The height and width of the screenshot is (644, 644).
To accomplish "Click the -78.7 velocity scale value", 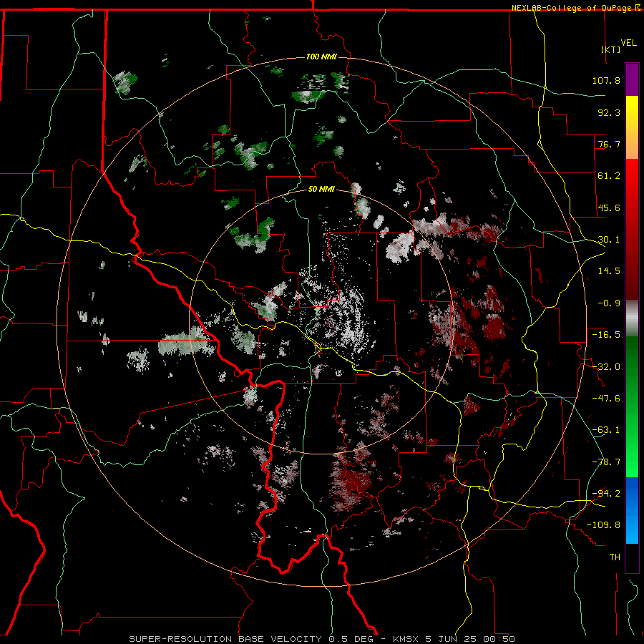I will point(606,462).
